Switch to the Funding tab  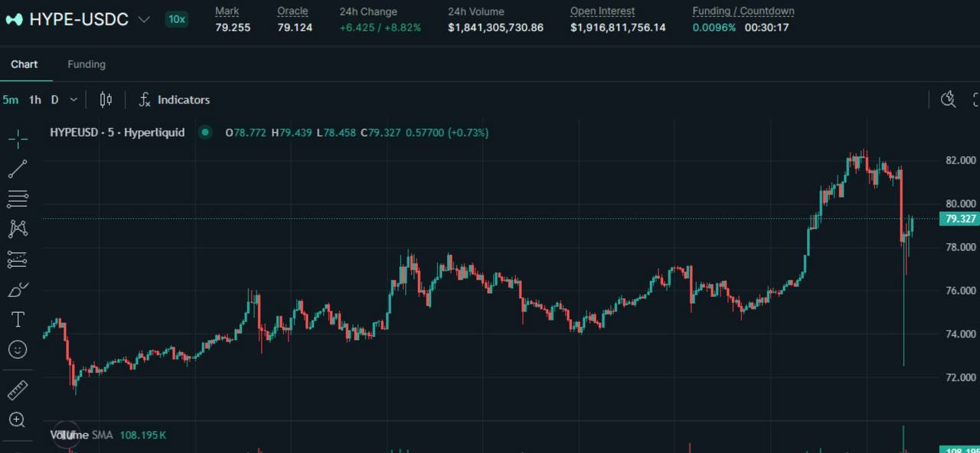(87, 64)
